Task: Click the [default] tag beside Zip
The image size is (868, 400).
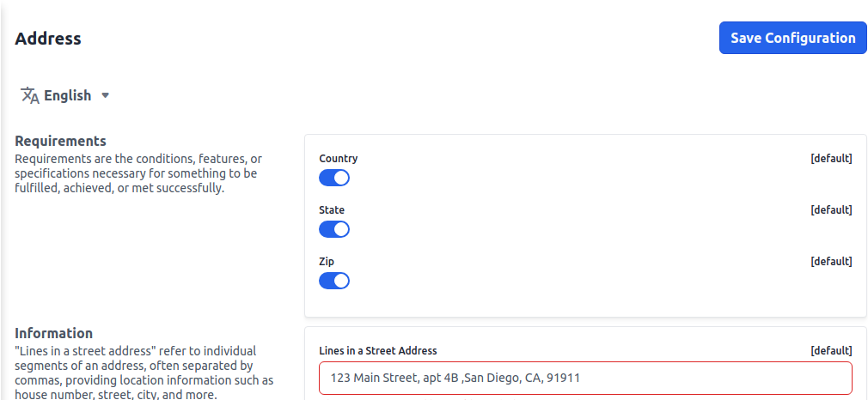Action: pos(831,262)
